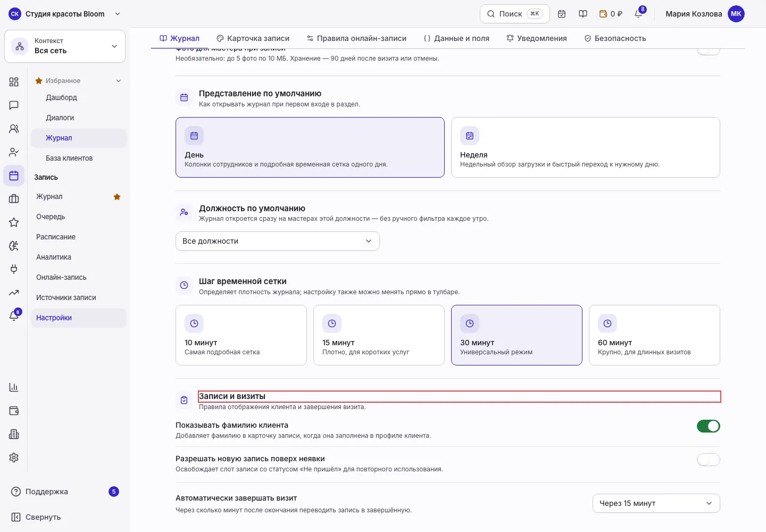This screenshot has height=532, width=766.
Task: Open the chat bubble icon in the left rail
Action: coord(14,105)
